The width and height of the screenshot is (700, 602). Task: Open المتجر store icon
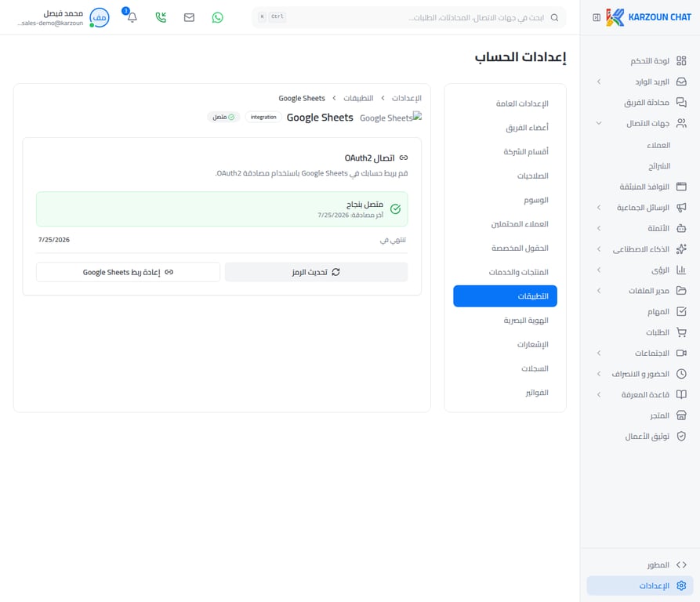[681, 415]
